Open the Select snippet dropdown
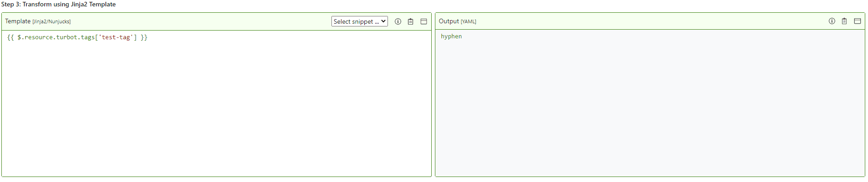Image resolution: width=868 pixels, height=182 pixels. pos(359,21)
